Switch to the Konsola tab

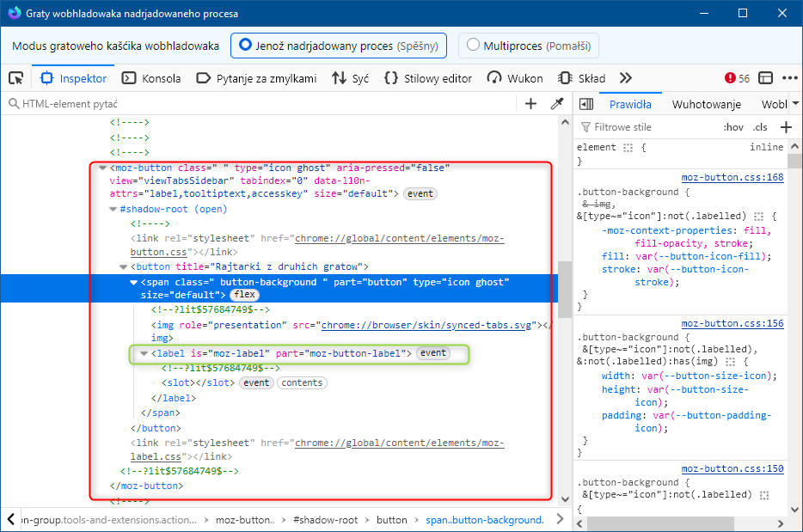[x=151, y=78]
